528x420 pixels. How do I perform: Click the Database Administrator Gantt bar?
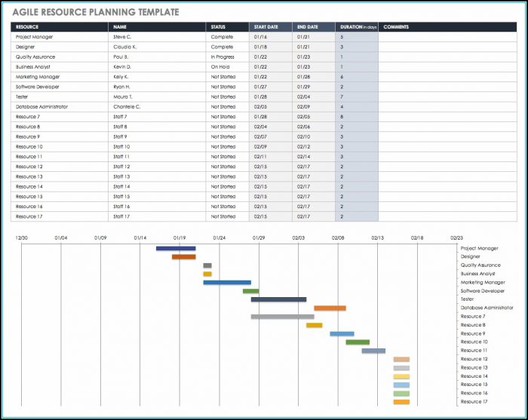coord(330,308)
